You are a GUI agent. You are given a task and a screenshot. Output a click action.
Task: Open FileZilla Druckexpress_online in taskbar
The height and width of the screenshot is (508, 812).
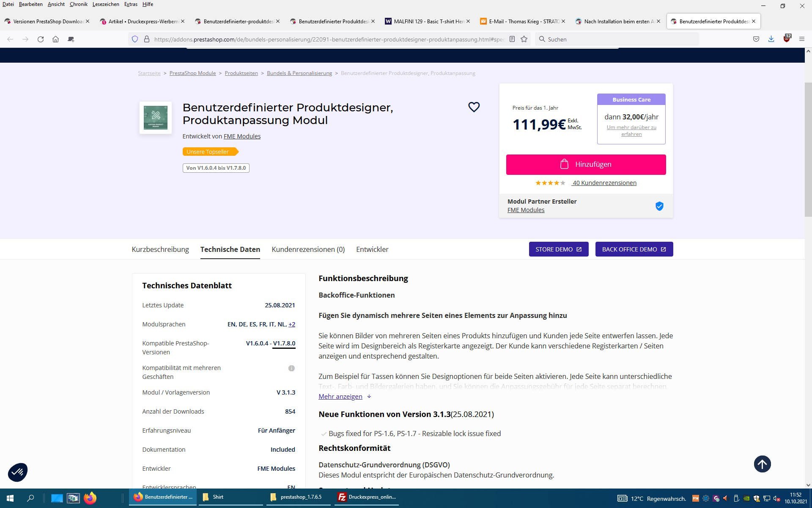click(x=367, y=497)
